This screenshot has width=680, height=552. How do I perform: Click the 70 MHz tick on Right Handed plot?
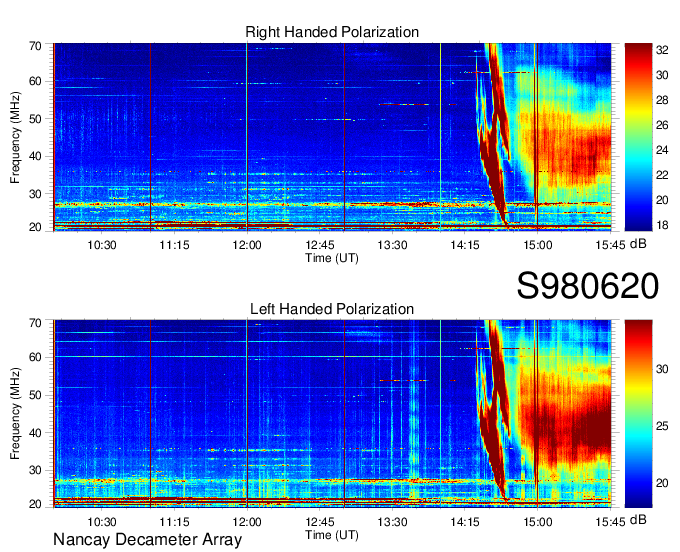click(35, 46)
